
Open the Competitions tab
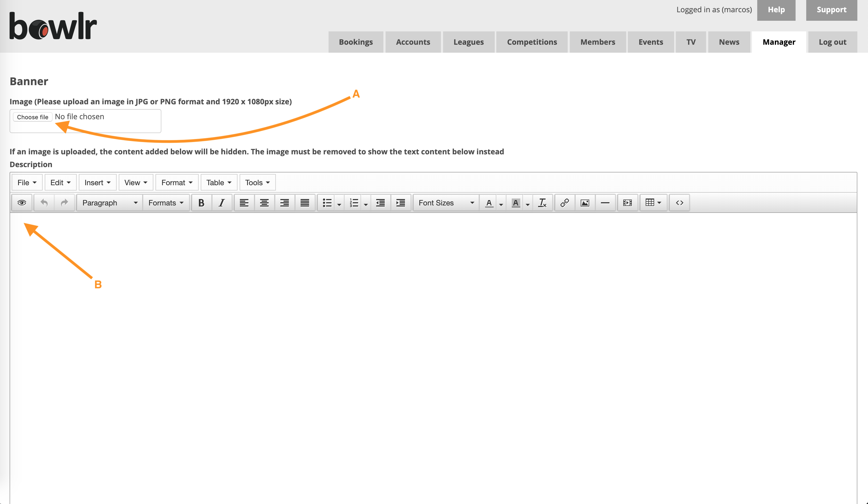[x=532, y=42]
